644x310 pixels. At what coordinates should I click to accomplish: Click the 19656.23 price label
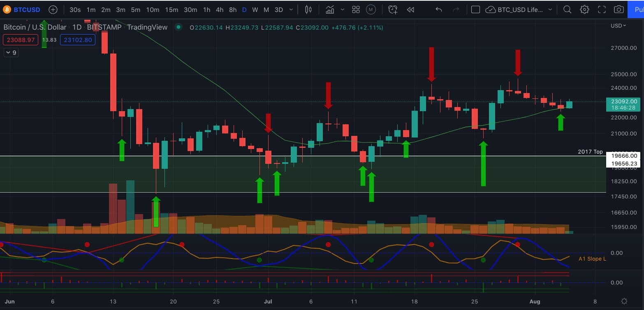(x=623, y=163)
